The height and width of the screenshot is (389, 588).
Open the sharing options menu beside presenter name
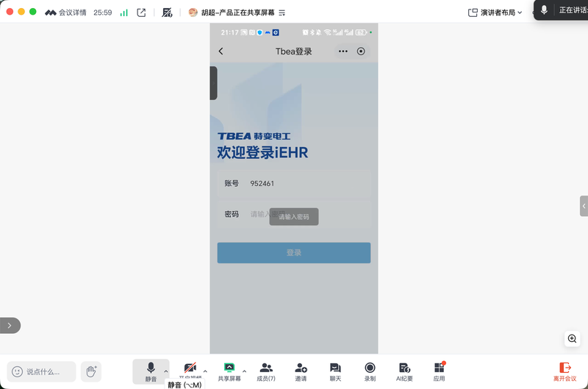pyautogui.click(x=282, y=13)
